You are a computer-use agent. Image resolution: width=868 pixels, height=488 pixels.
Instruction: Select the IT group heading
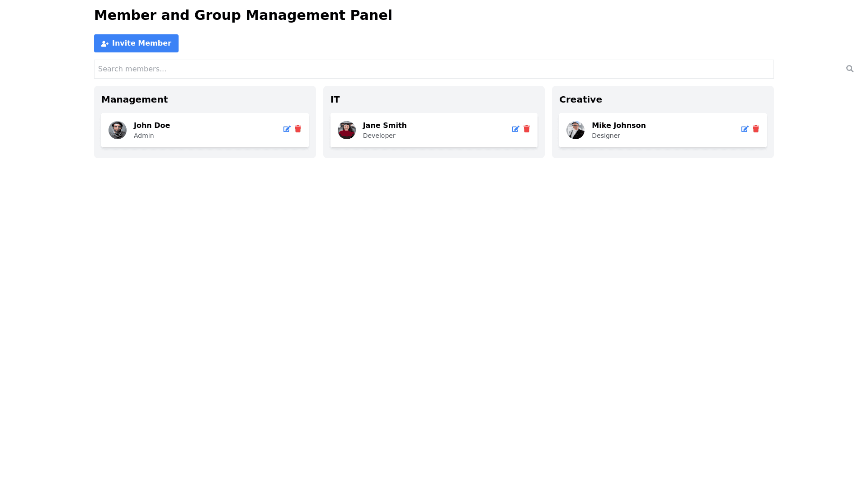[335, 99]
